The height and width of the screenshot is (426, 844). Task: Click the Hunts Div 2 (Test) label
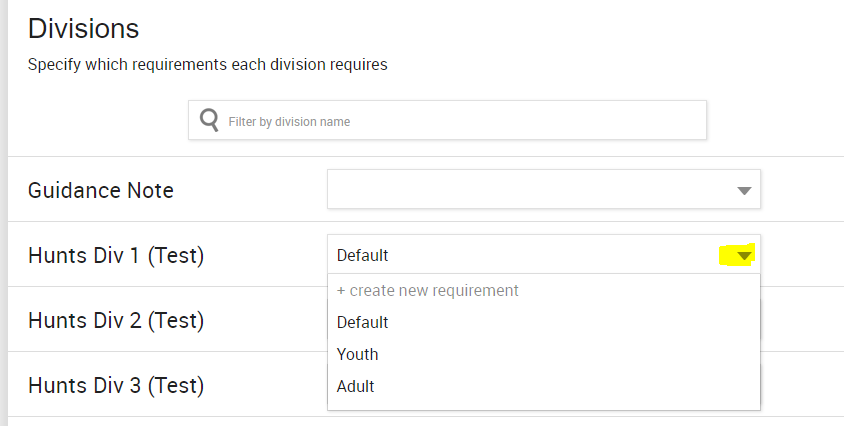pos(116,321)
